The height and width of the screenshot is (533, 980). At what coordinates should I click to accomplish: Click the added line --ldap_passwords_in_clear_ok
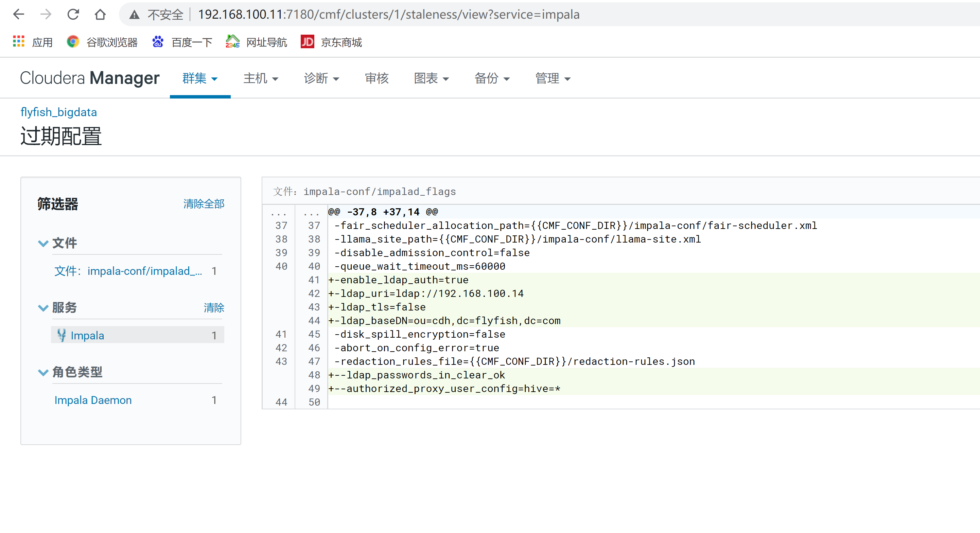[417, 375]
